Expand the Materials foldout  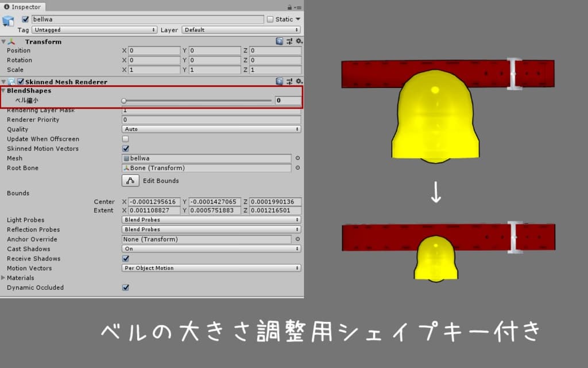[x=3, y=278]
